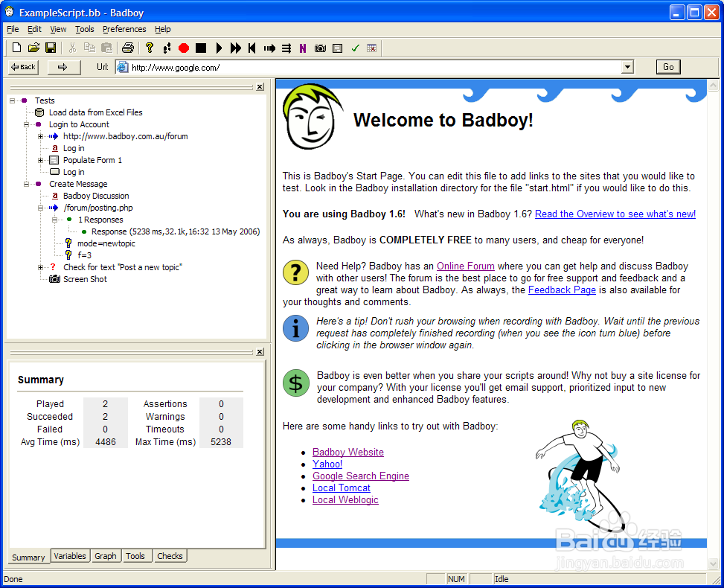Click the green check mark icon

coord(355,48)
